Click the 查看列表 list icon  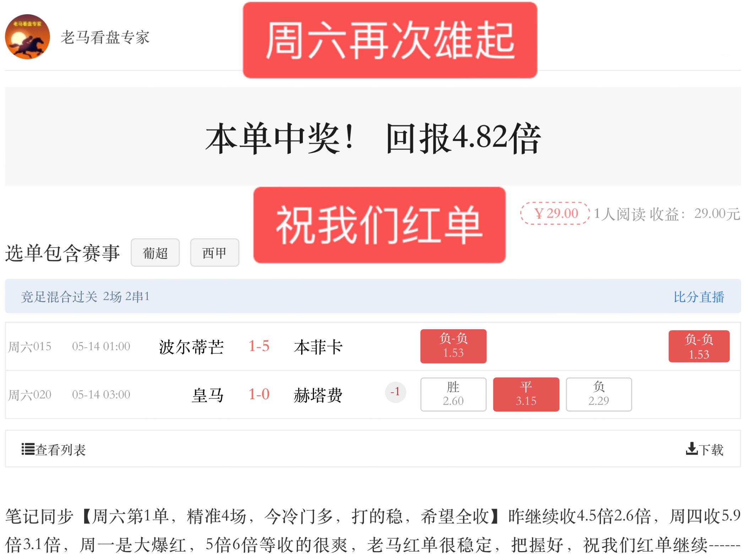pyautogui.click(x=28, y=449)
